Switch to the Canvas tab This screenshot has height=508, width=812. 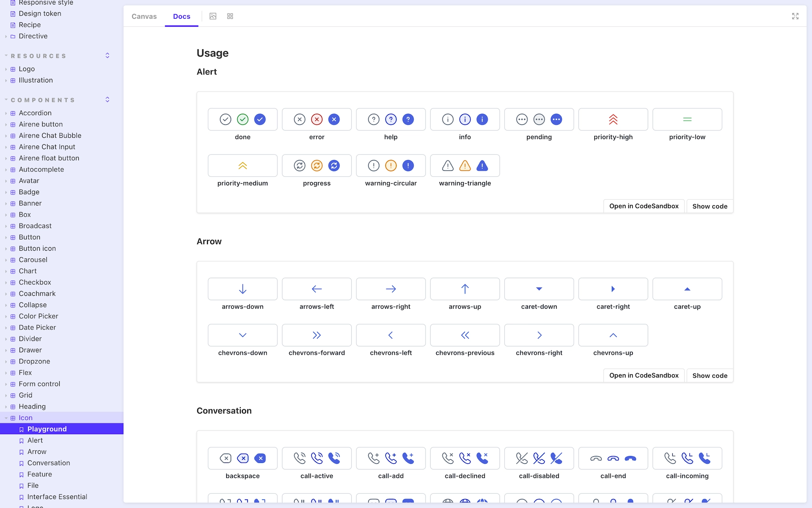(x=144, y=16)
